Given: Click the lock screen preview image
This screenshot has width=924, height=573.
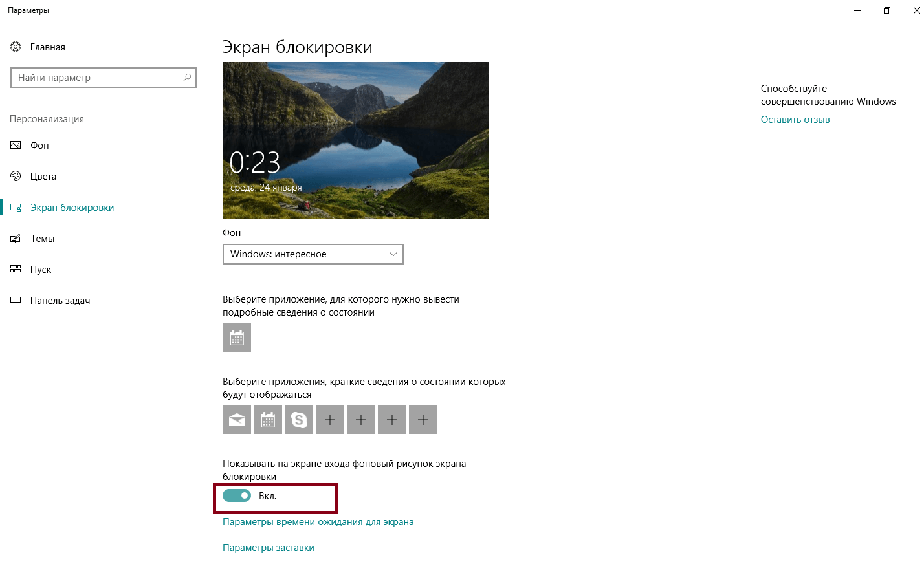Looking at the screenshot, I should click(356, 140).
